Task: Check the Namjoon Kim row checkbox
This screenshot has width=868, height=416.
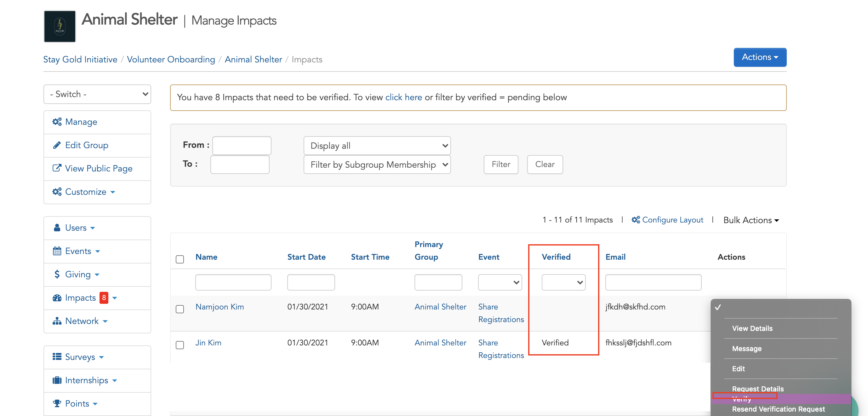Action: pos(180,309)
